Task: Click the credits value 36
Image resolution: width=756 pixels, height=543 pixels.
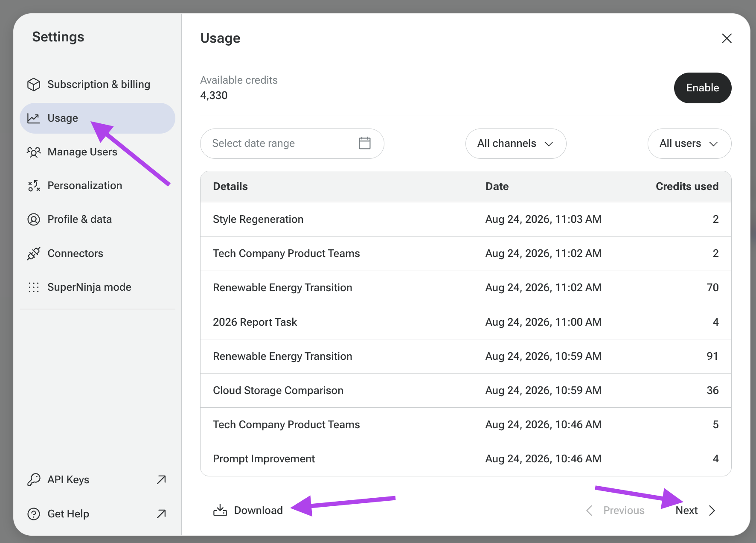Action: (x=712, y=391)
